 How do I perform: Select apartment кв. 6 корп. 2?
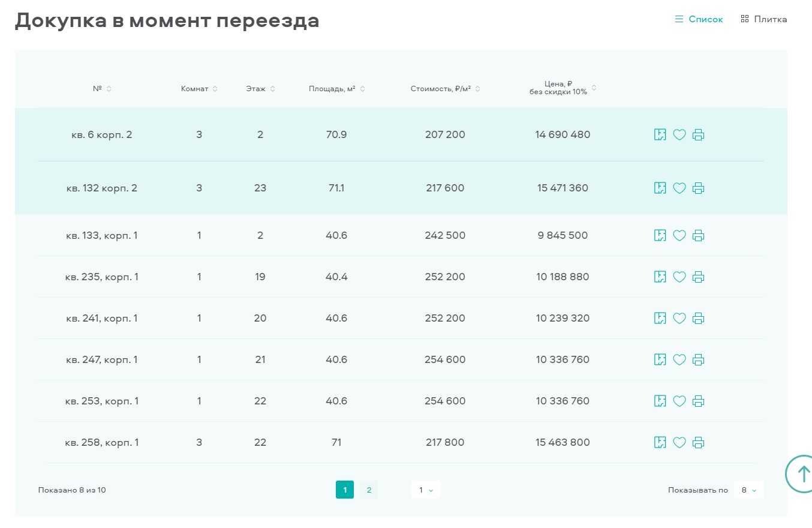102,135
